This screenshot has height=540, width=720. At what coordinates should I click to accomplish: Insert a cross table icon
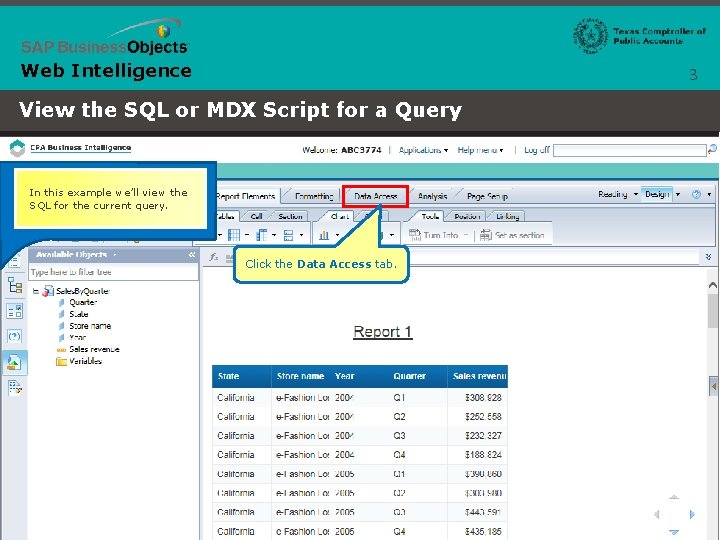pyautogui.click(x=261, y=235)
